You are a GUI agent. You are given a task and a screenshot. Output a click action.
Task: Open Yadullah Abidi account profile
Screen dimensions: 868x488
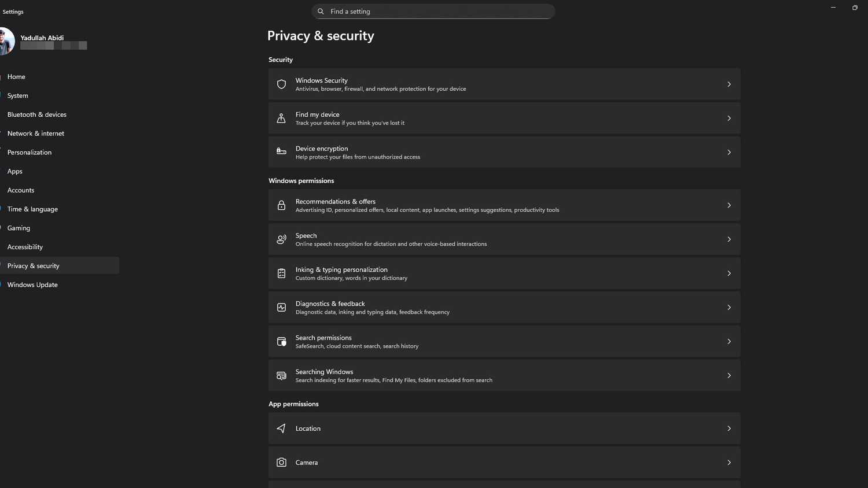42,38
